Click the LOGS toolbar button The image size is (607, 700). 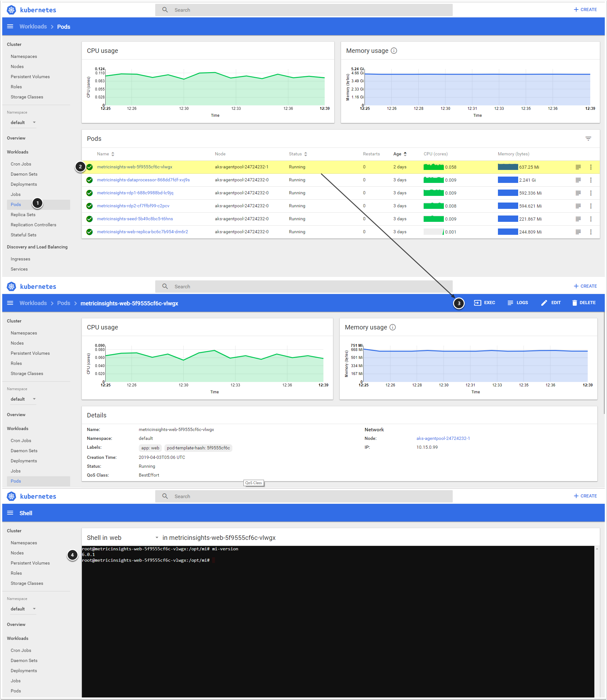pos(518,303)
